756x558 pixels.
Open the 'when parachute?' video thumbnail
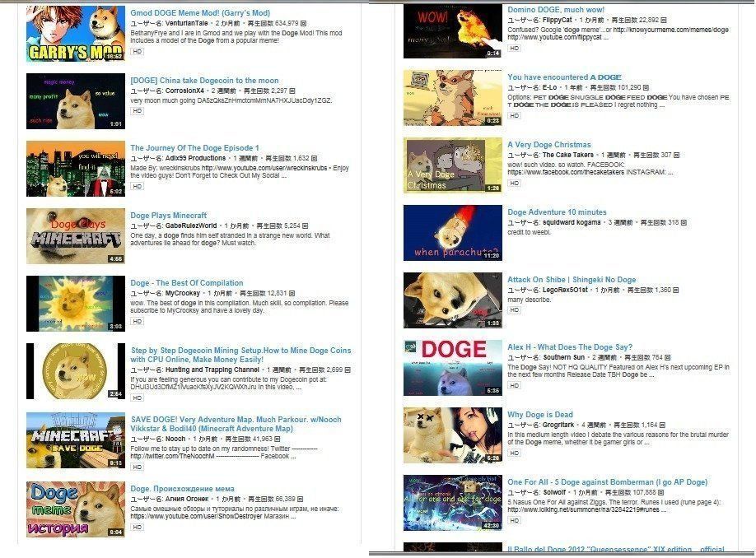click(452, 234)
